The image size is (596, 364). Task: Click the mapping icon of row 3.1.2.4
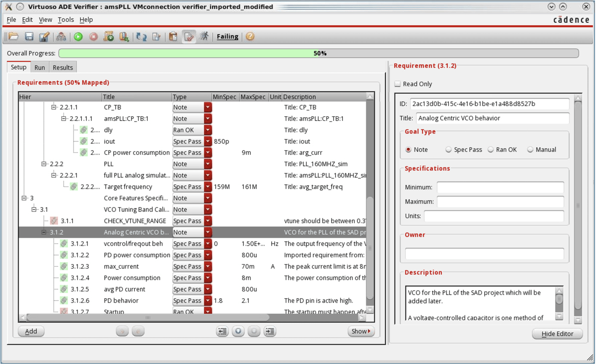[x=64, y=278]
